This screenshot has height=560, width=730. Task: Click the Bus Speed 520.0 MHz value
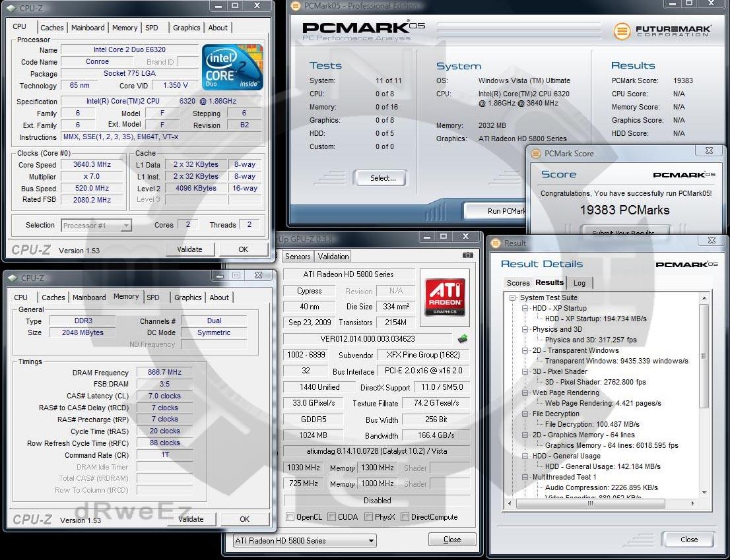92,189
